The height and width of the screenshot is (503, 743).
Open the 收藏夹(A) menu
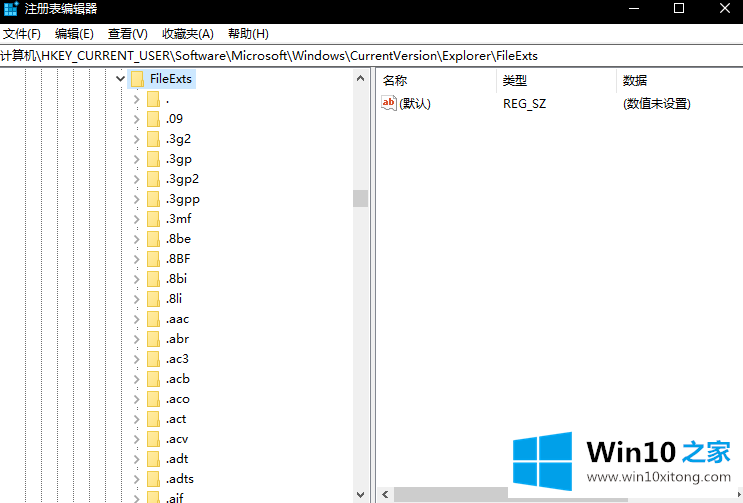[188, 34]
